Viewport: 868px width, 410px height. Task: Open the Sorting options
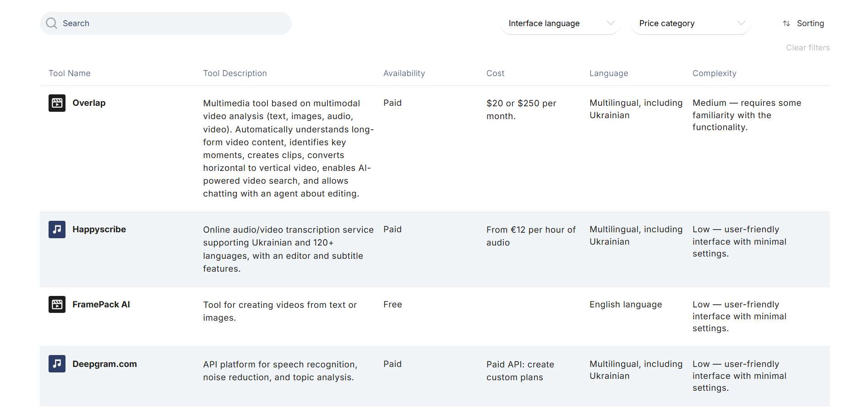pyautogui.click(x=810, y=23)
